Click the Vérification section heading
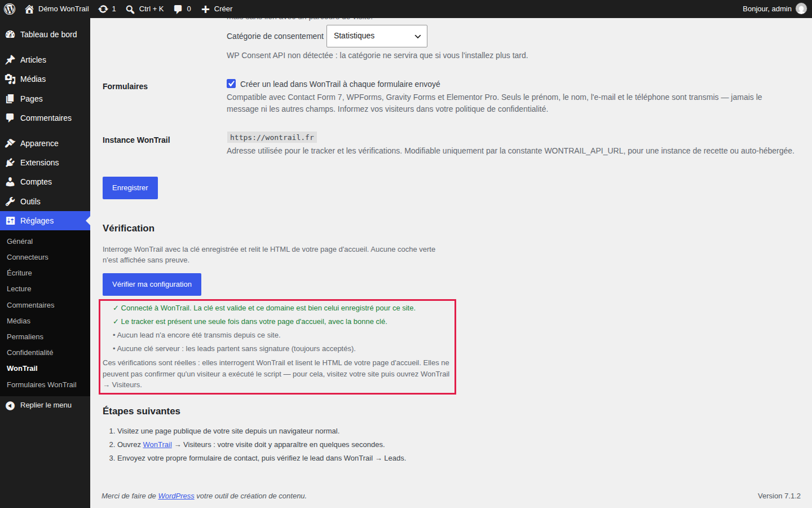 (129, 228)
